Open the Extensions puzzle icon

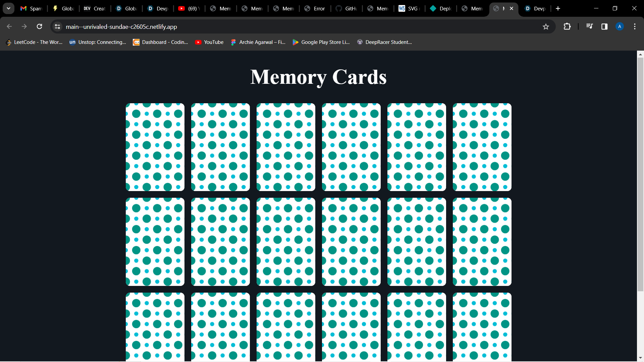click(567, 26)
